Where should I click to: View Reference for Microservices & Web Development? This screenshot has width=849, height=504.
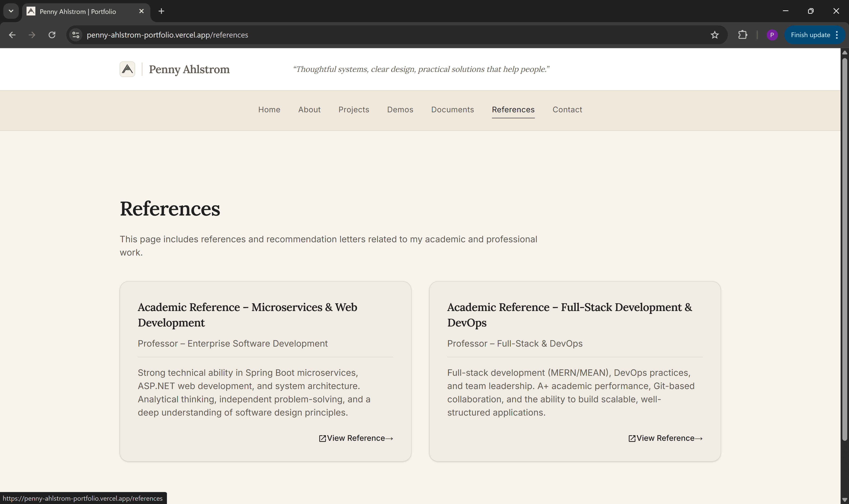[x=356, y=438]
